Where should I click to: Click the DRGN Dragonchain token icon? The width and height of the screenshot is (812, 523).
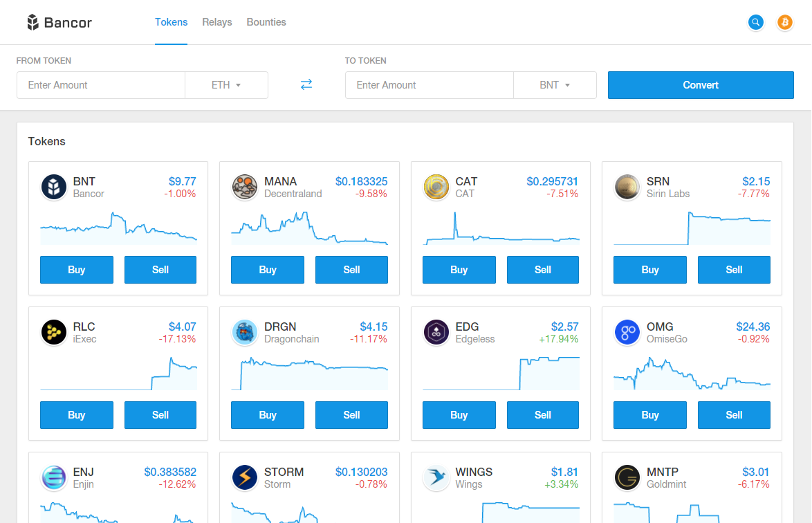(244, 332)
